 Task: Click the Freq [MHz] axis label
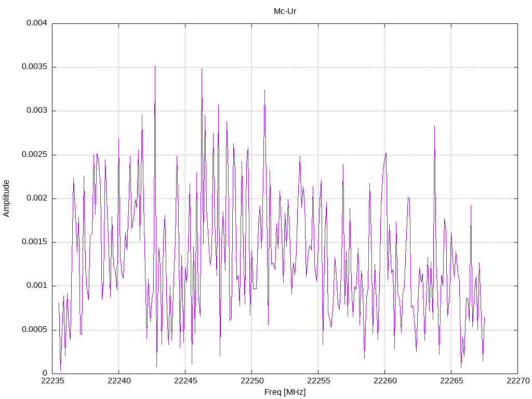click(285, 392)
